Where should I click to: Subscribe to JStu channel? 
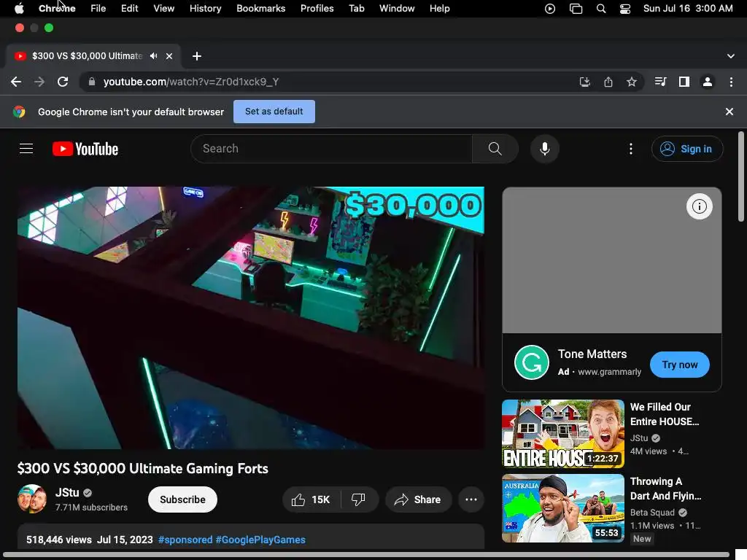[x=182, y=499]
